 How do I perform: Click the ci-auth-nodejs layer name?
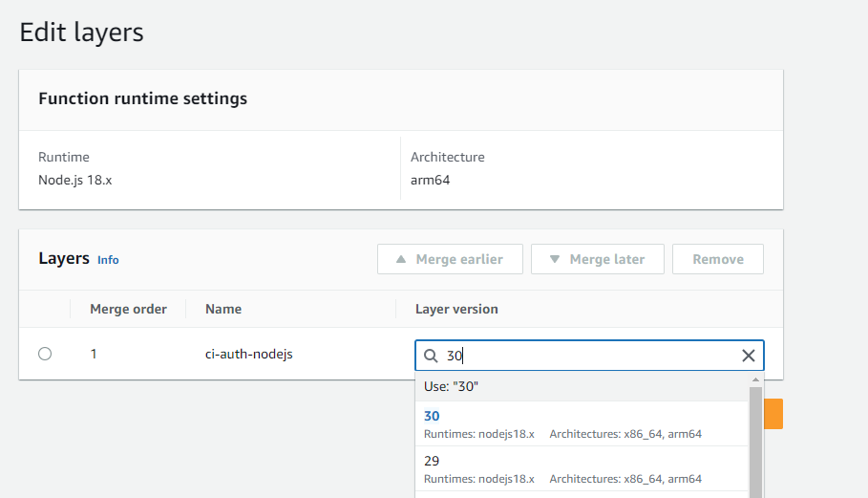click(x=249, y=354)
